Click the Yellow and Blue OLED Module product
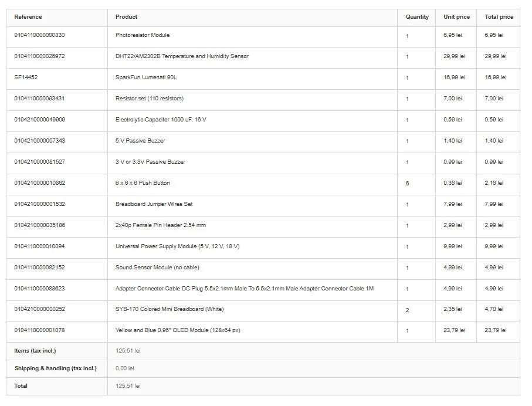 tap(178, 330)
